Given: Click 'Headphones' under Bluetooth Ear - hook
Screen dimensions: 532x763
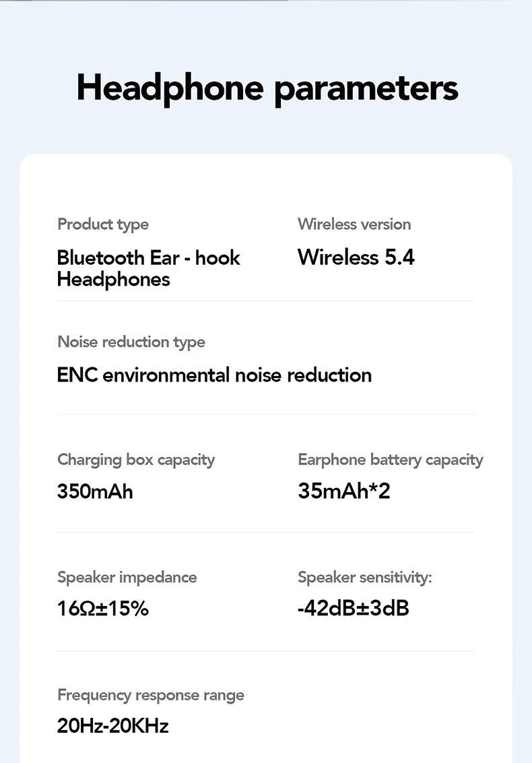Looking at the screenshot, I should [x=114, y=279].
